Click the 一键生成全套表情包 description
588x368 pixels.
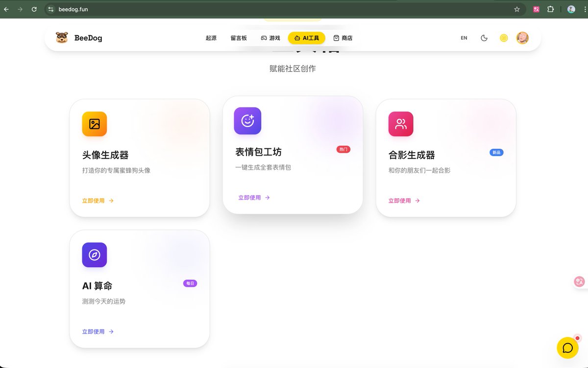tap(263, 167)
